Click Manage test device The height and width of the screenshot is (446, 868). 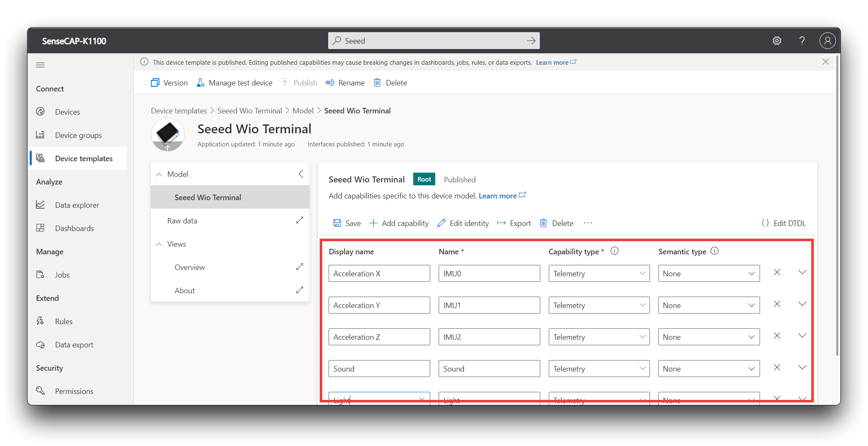coord(235,83)
